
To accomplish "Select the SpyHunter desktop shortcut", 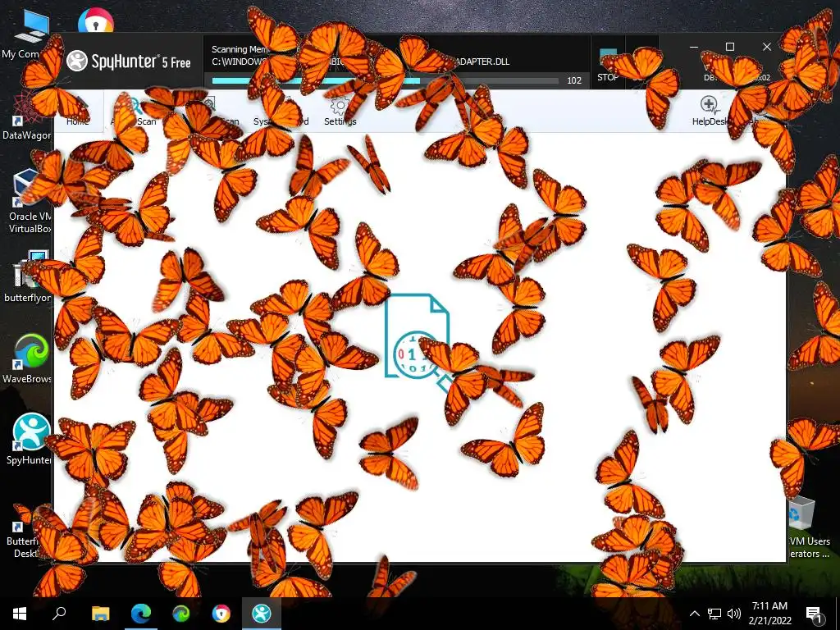I will point(29,440).
